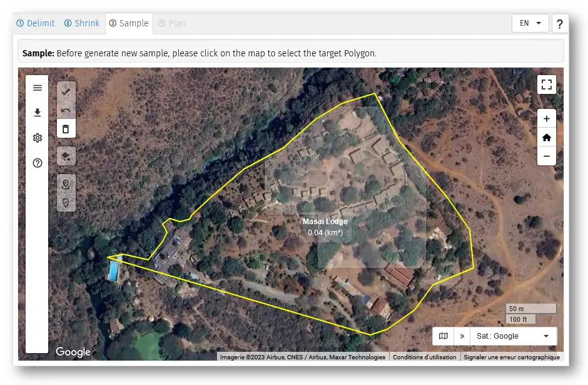Zoom in with the plus button

(546, 119)
